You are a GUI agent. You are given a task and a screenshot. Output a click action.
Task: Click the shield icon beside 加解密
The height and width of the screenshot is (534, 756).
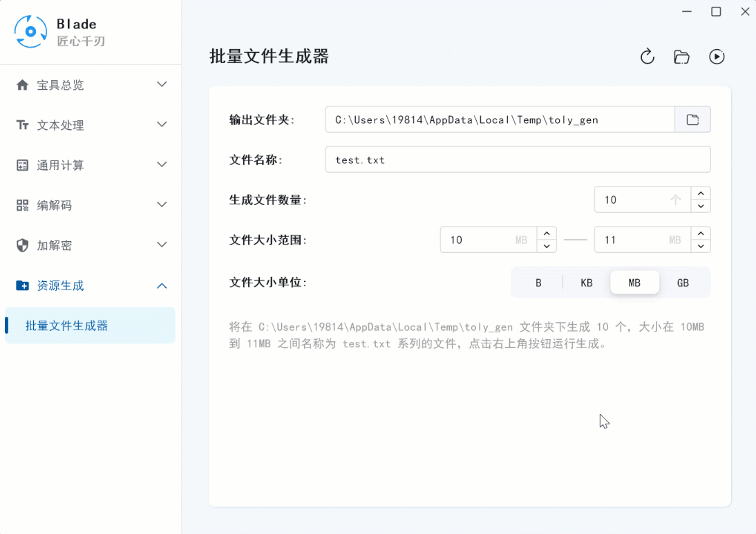(x=22, y=245)
